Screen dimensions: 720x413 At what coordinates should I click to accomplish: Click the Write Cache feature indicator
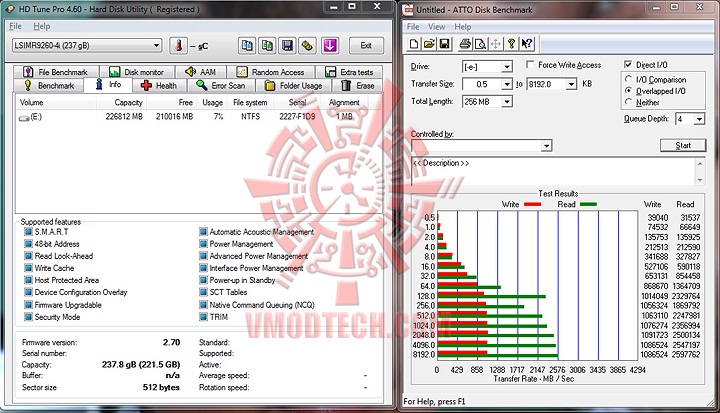point(28,268)
